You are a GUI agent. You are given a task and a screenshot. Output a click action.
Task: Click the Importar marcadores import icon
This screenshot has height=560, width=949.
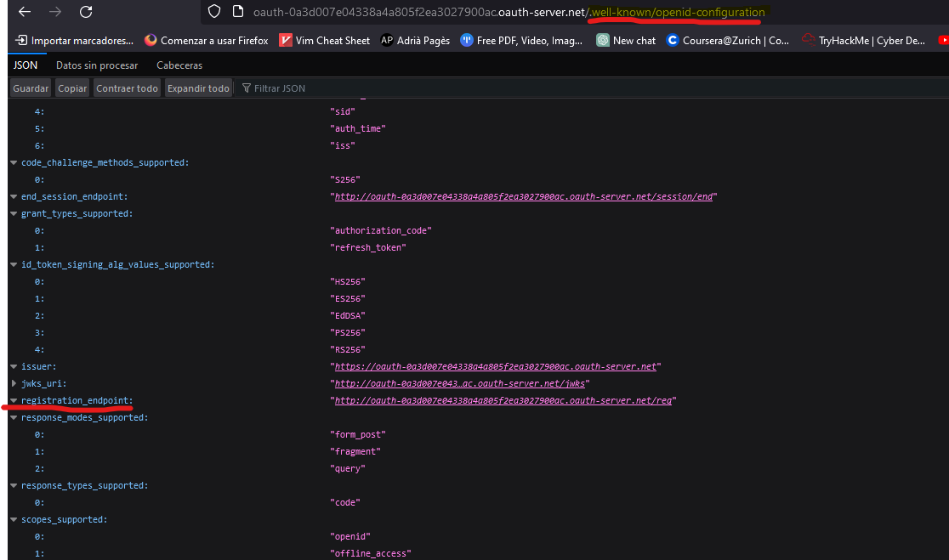click(x=21, y=40)
